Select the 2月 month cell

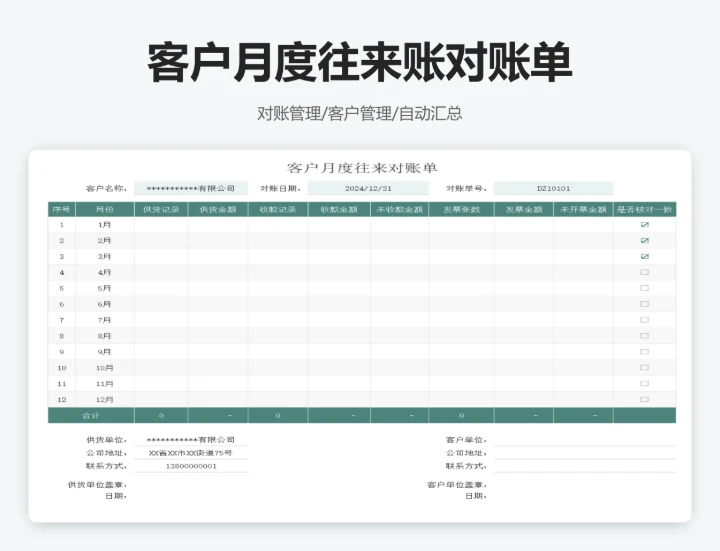(105, 241)
